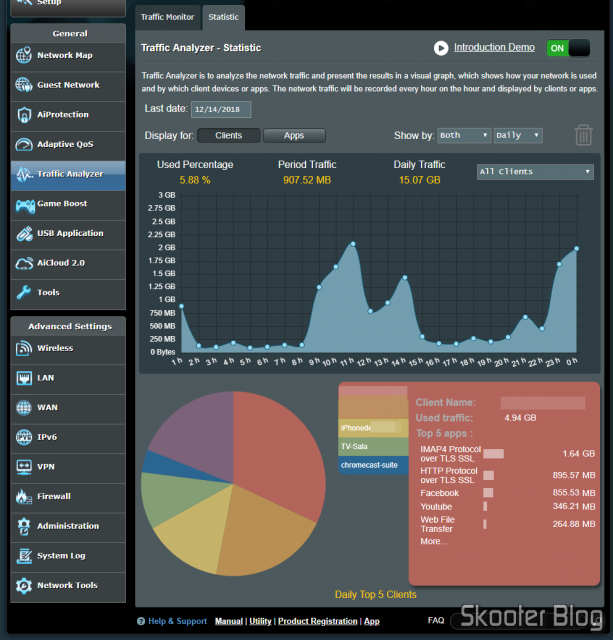Click the IMAP4 Protocol over TLS SSL row
Image resolution: width=613 pixels, height=640 pixels.
[x=507, y=454]
